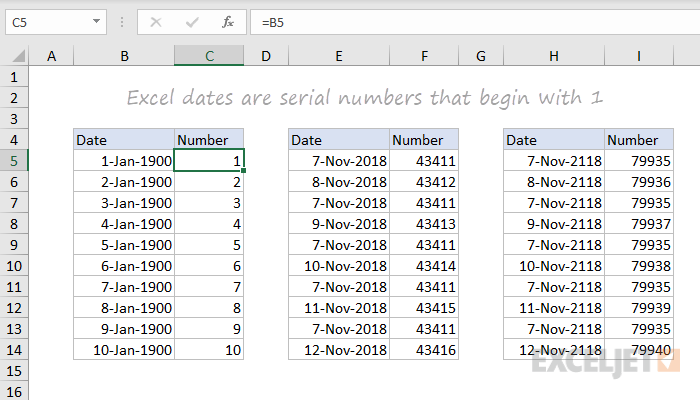Click the Select All corner triangle
Viewport: 700px width, 400px height.
[x=16, y=57]
